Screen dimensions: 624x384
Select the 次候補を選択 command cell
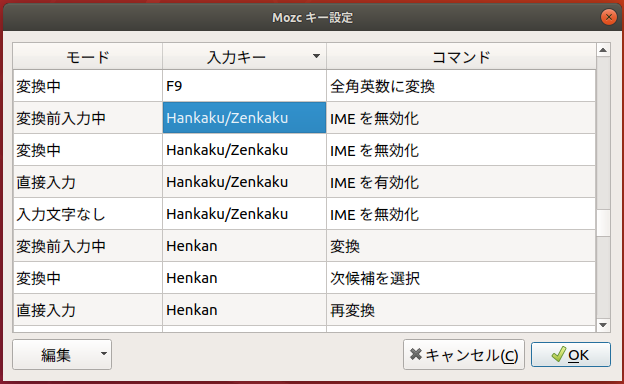click(461, 278)
